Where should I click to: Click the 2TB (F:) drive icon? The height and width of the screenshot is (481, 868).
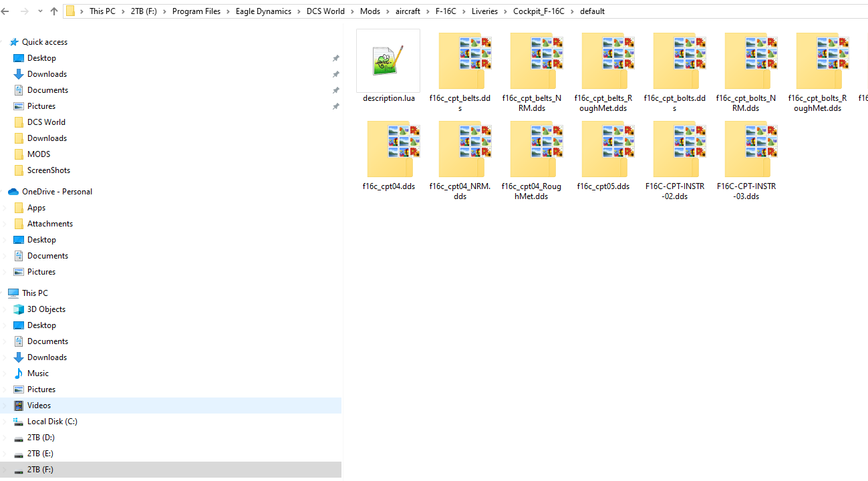coord(19,470)
